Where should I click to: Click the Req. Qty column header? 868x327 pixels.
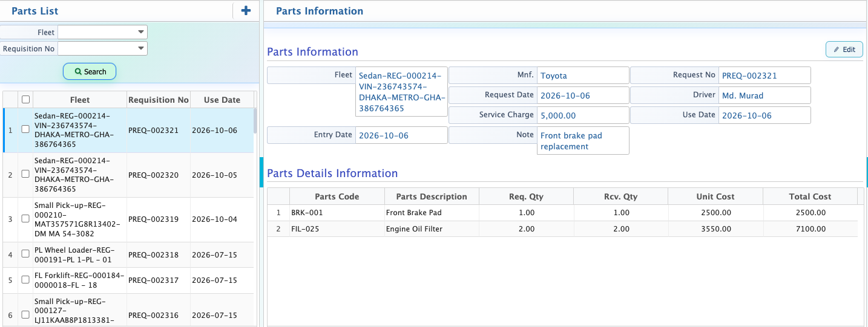[526, 196]
